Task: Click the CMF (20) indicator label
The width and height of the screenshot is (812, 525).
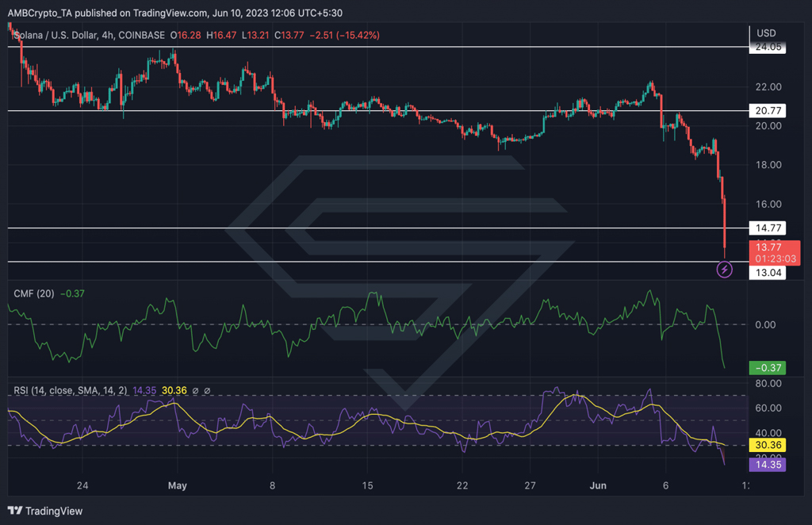Action: [33, 293]
